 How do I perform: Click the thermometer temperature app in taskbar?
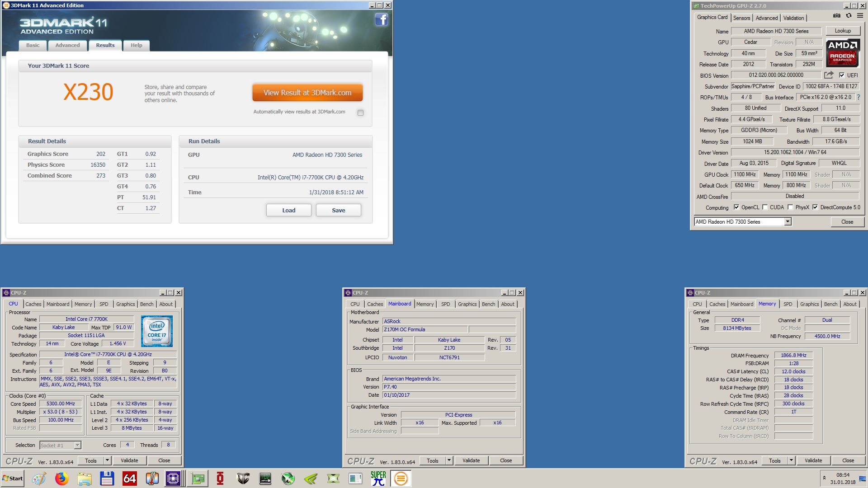[152, 479]
